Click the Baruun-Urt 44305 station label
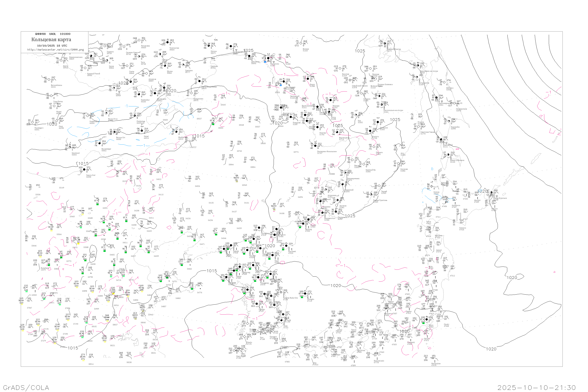This screenshot has height=392, width=588. tap(121, 138)
